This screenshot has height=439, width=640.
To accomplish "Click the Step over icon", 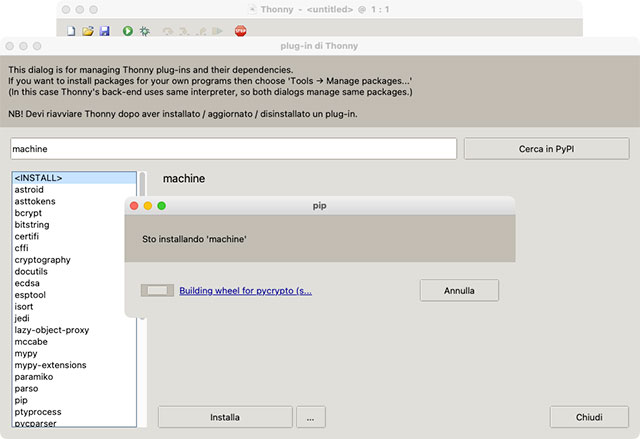I will click(170, 31).
